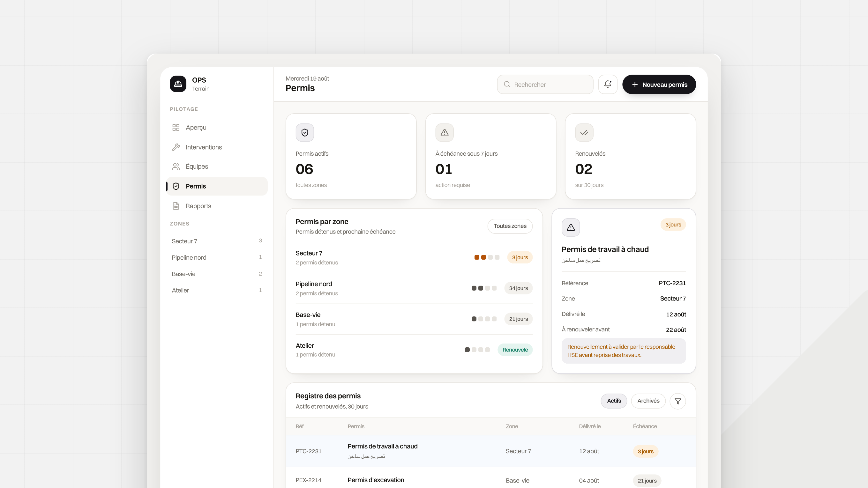868x488 pixels.
Task: Click the warning icon on échéance card
Action: (x=445, y=133)
